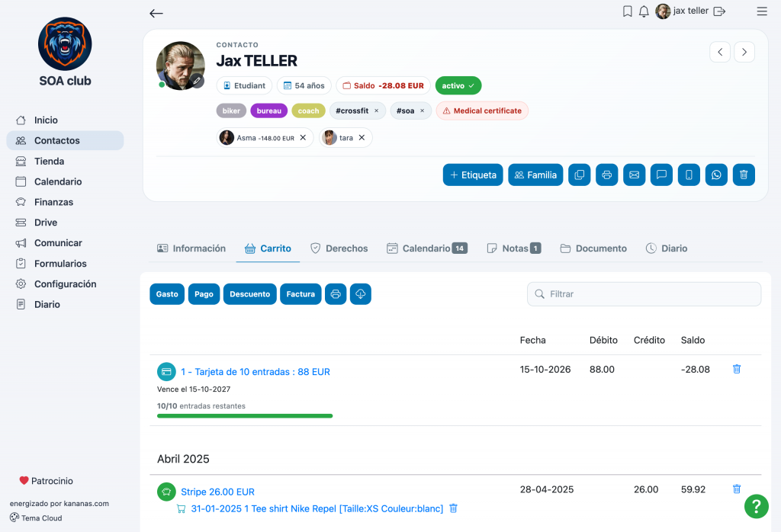Go to next contact
Screen dimensions: 781x532
click(744, 52)
